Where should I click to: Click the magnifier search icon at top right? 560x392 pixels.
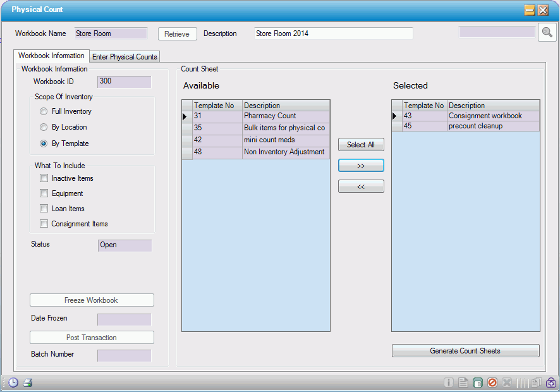coord(547,33)
